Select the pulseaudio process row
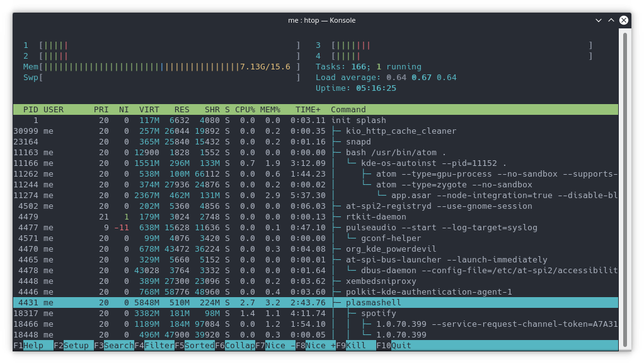The image size is (644, 364). [x=316, y=227]
